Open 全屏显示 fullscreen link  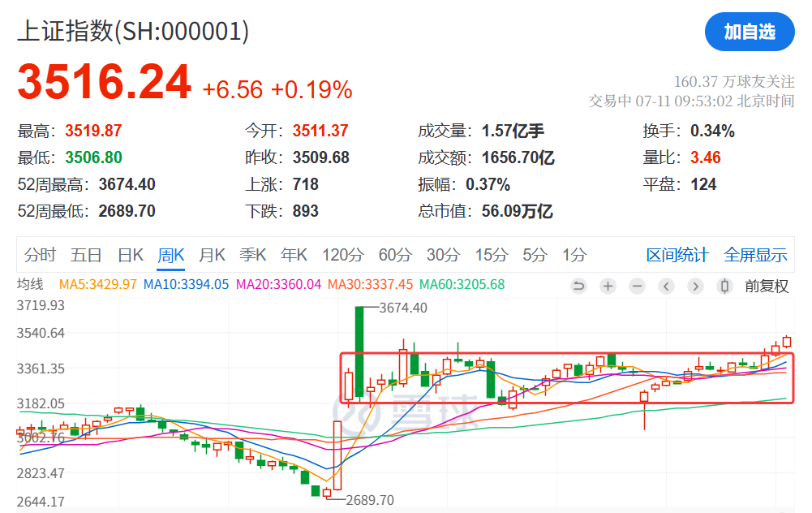(755, 255)
